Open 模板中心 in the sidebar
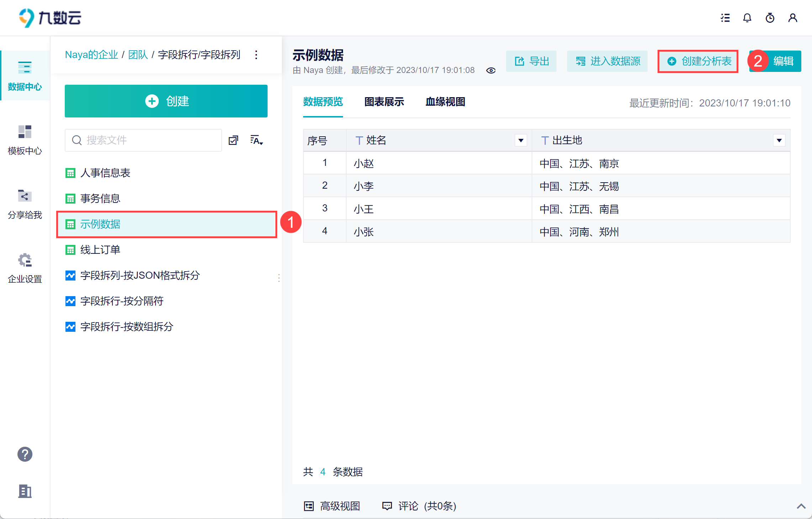This screenshot has width=812, height=519. coord(25,140)
